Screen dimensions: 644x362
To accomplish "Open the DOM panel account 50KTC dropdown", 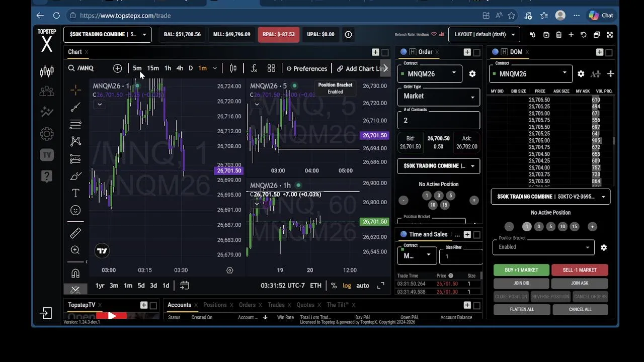I will pos(550,197).
